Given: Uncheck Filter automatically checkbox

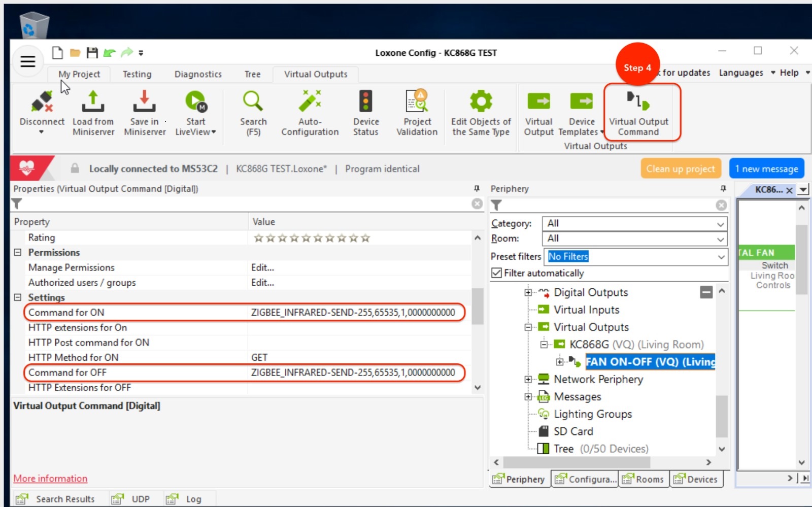Looking at the screenshot, I should pyautogui.click(x=496, y=273).
